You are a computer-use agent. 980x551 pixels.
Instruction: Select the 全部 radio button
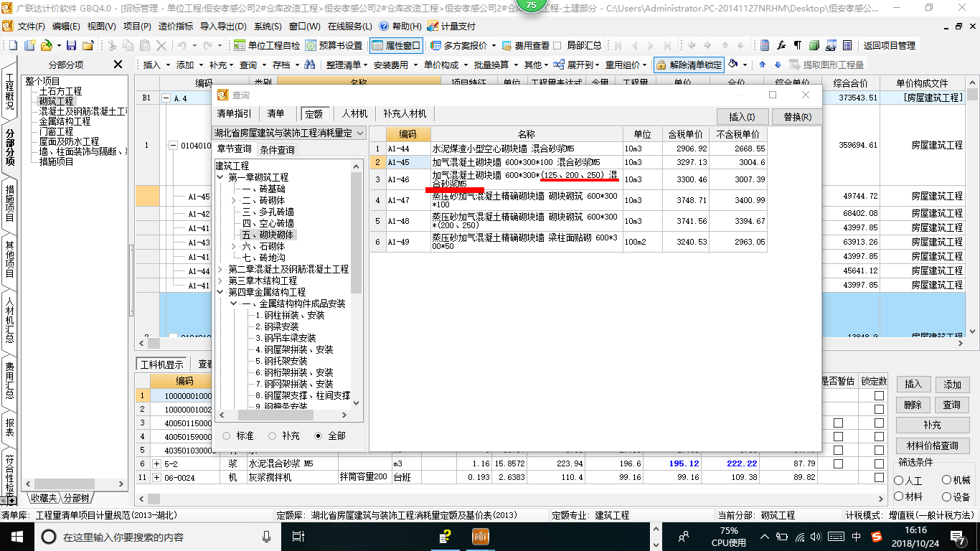coord(319,435)
